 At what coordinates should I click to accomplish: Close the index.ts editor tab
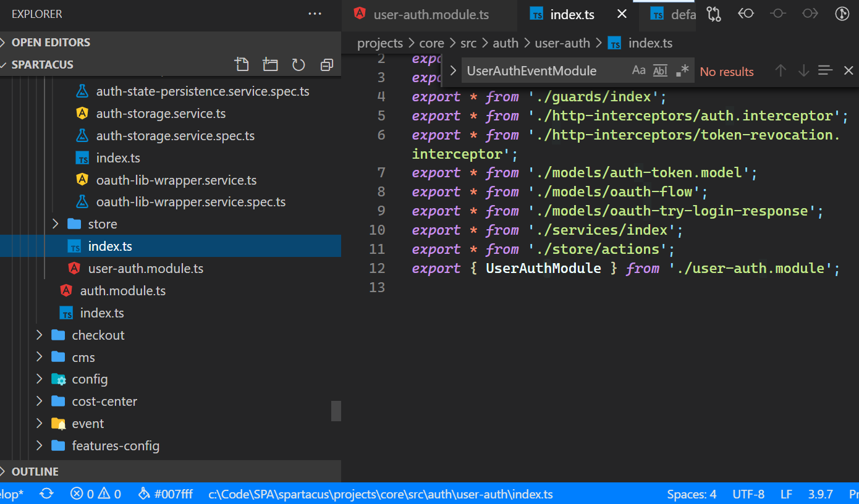[622, 14]
